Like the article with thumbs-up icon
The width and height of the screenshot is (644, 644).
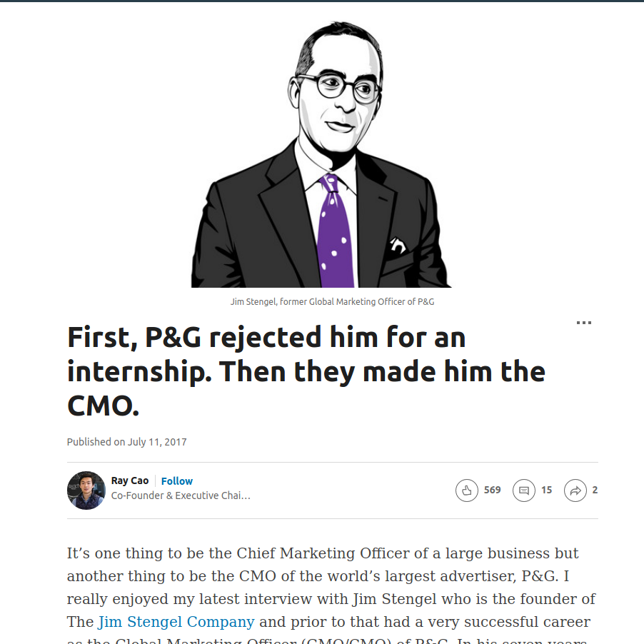466,490
